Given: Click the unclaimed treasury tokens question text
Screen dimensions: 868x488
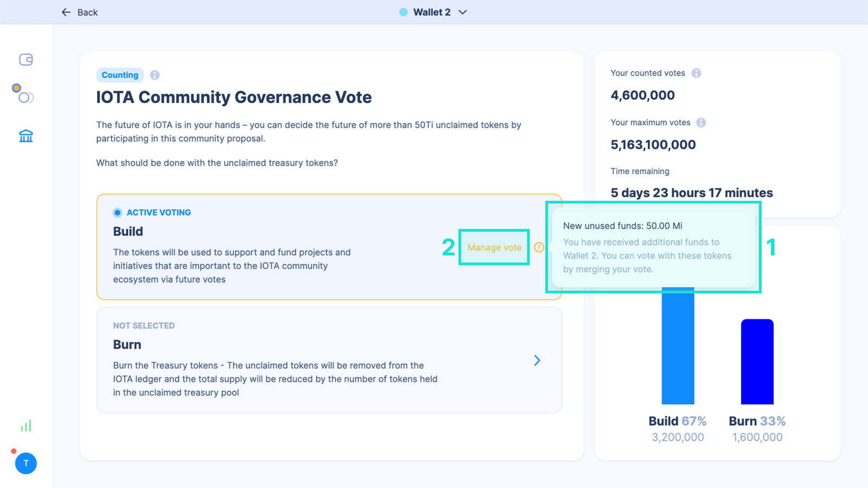Looking at the screenshot, I should pos(217,163).
